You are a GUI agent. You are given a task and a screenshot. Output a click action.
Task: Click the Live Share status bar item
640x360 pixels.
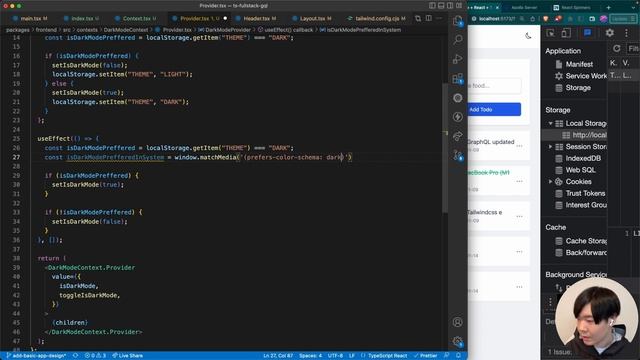tap(127, 356)
